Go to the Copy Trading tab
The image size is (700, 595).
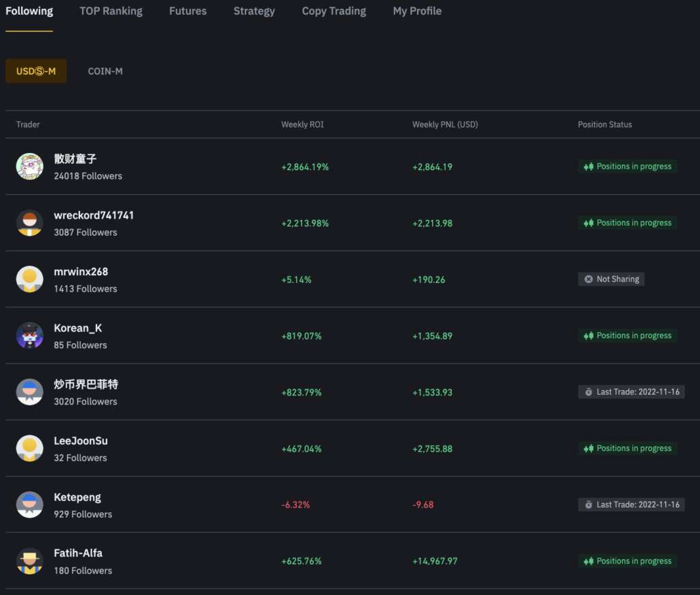pos(334,11)
